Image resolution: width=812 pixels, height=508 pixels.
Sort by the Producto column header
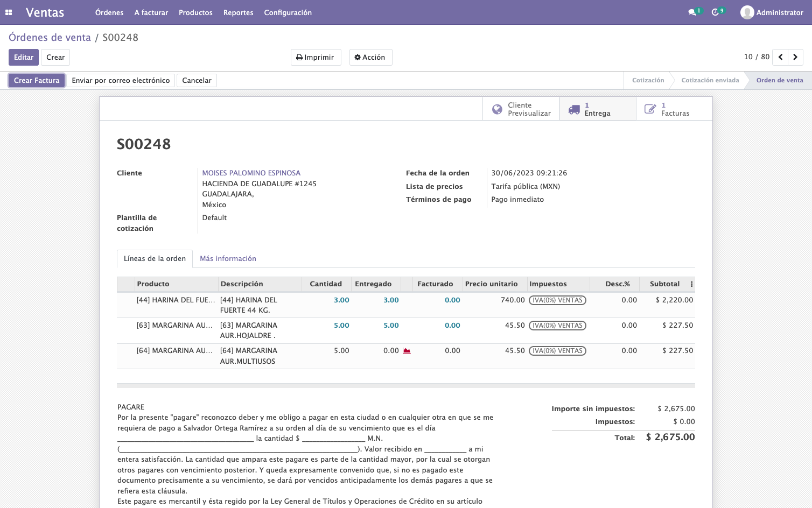pos(176,284)
